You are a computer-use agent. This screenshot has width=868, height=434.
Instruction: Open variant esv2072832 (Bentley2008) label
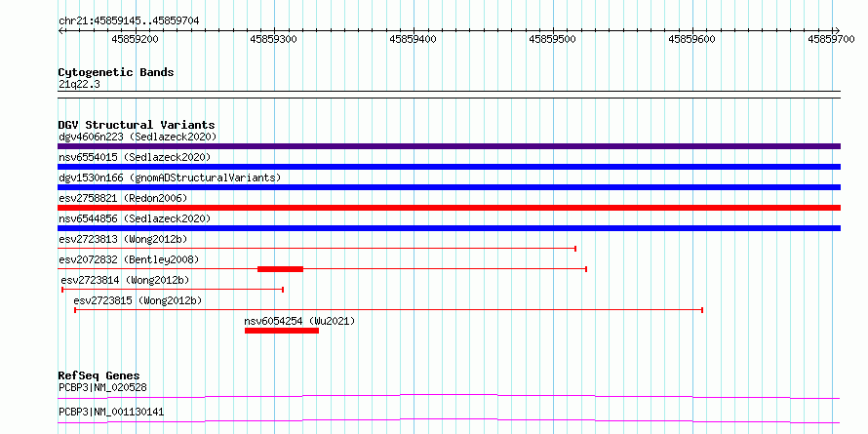pyautogui.click(x=129, y=259)
